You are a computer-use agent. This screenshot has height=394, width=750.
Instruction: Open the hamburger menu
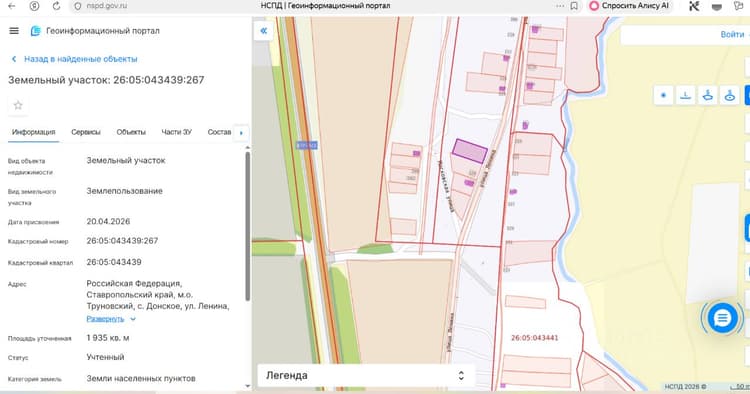[14, 31]
